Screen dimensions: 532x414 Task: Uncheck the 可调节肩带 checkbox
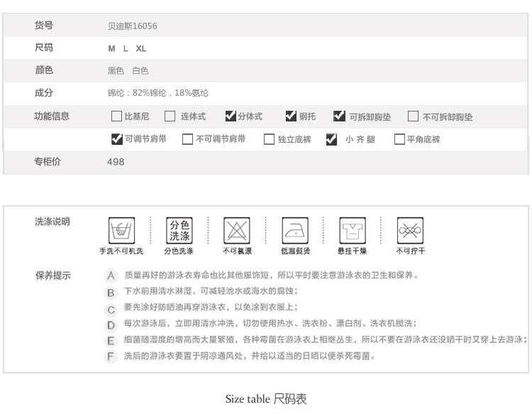click(x=117, y=138)
